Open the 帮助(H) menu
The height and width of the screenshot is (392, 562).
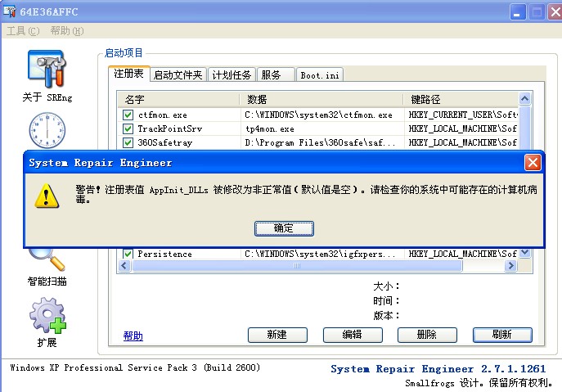pyautogui.click(x=67, y=31)
